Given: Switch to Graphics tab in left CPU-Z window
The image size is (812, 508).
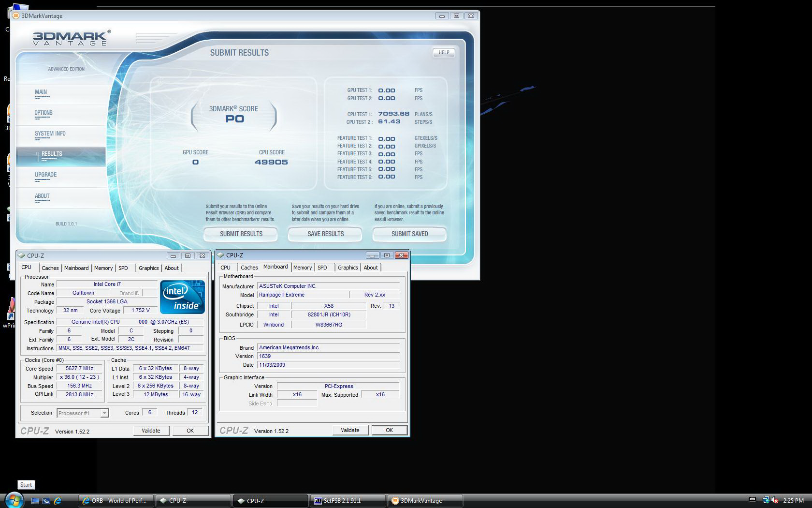Looking at the screenshot, I should 148,268.
